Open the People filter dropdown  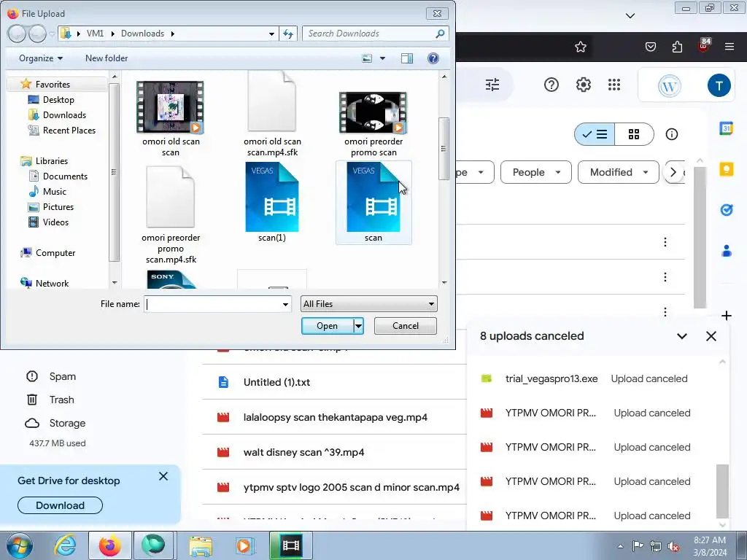pos(536,172)
